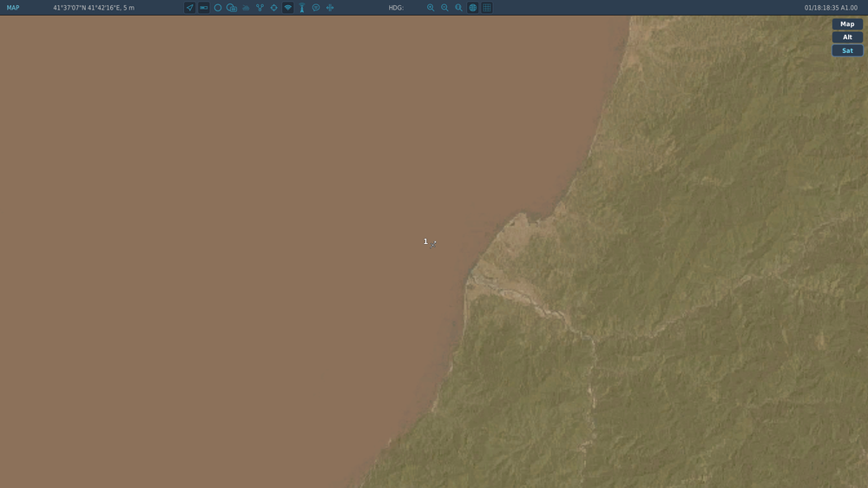Viewport: 868px width, 488px height.
Task: Select unit marker 1 on the map
Action: (430, 242)
